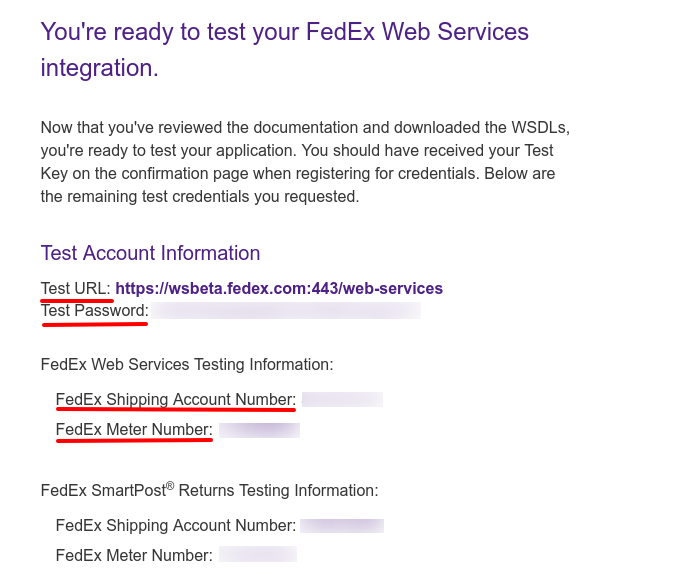Image resolution: width=690 pixels, height=576 pixels.
Task: Click the "Test URL:" label
Action: click(75, 288)
